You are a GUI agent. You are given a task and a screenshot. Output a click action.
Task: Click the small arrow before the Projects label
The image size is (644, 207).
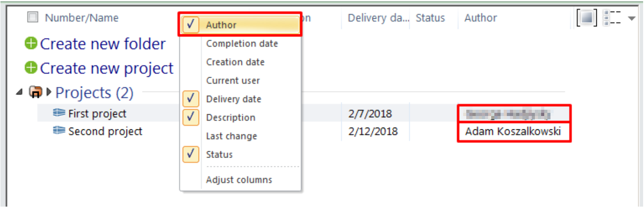[49, 92]
